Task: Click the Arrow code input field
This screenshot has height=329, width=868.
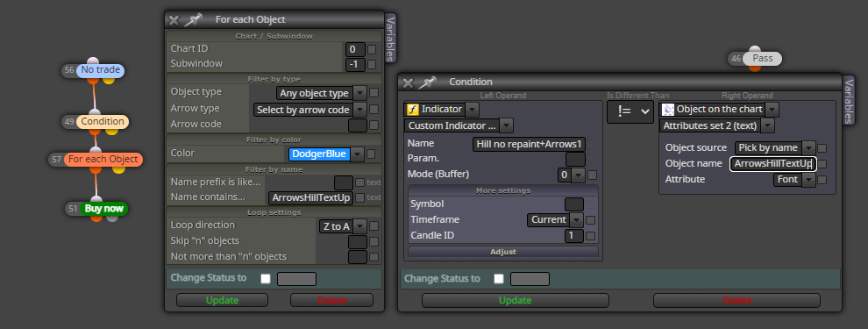Action: coord(357,125)
